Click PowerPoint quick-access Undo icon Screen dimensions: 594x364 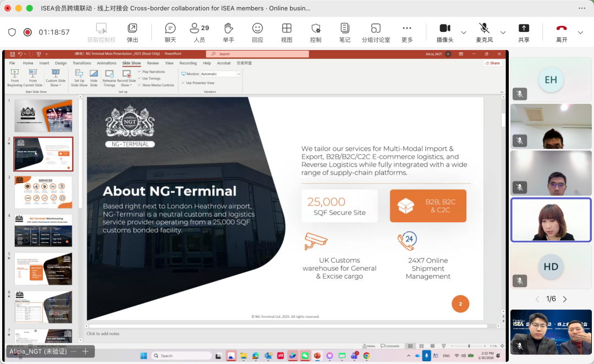[20, 54]
